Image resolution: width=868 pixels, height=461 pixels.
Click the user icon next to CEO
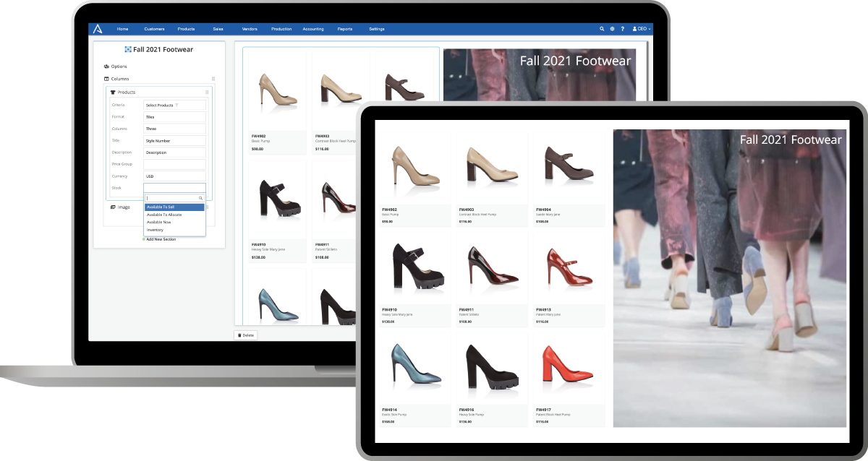634,29
